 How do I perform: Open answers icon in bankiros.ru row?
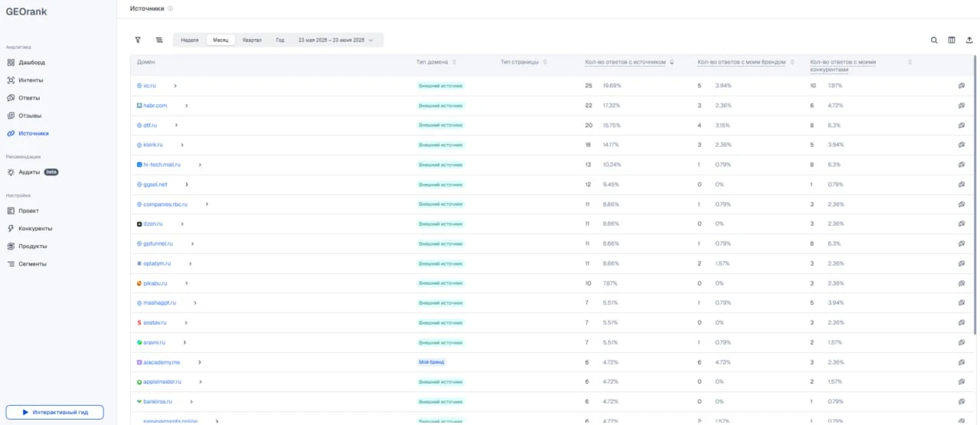pyautogui.click(x=961, y=401)
